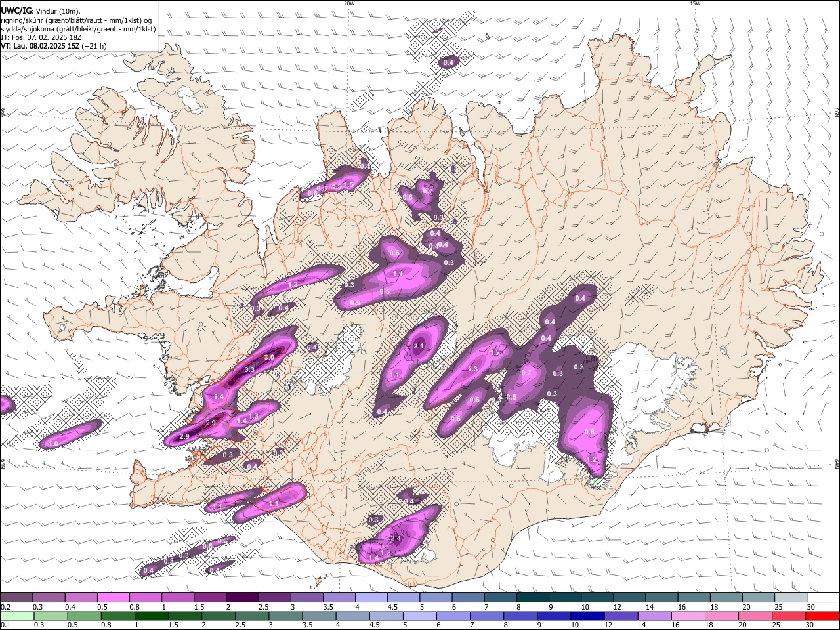Click the 2.5 label on top scale
Screen dimensions: 840x630
coord(262,607)
